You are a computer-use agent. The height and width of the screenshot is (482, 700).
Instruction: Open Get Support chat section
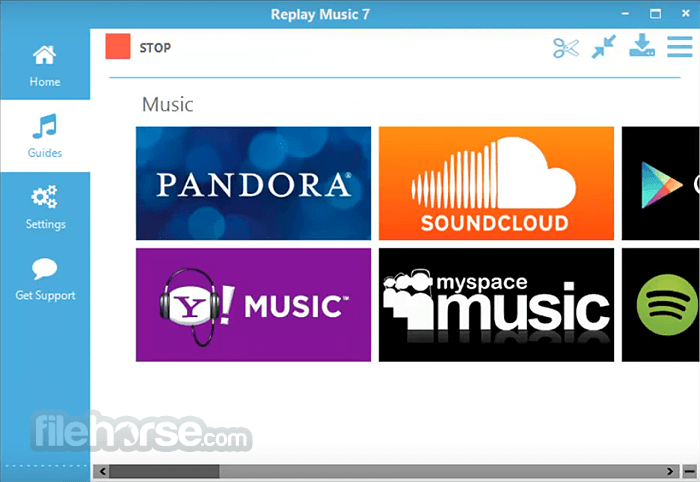(45, 278)
